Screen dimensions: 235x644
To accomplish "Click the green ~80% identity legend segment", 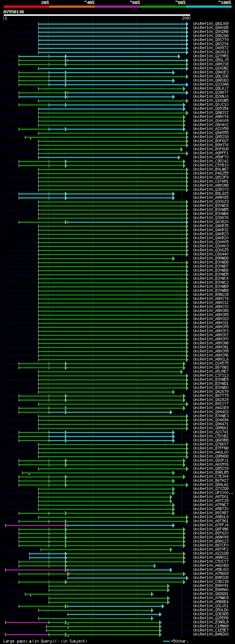I will coord(163,6).
